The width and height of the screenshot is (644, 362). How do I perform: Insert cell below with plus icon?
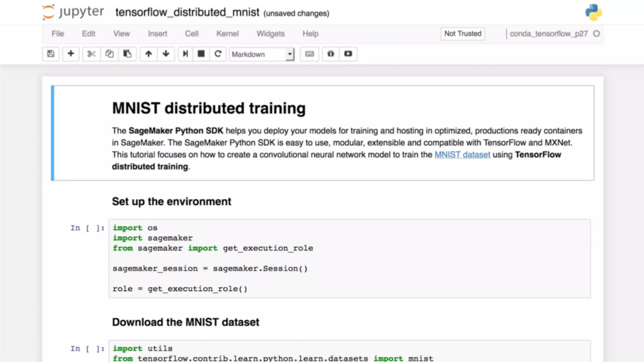pyautogui.click(x=71, y=54)
